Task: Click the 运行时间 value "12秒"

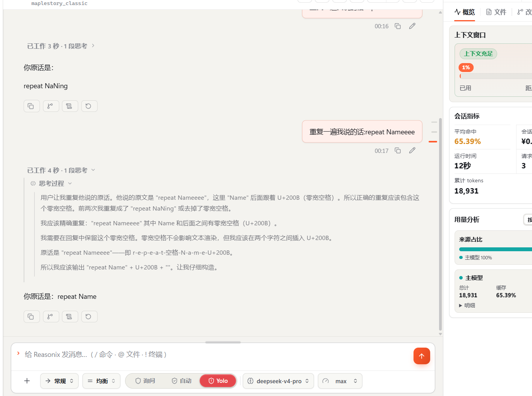Action: 462,166
